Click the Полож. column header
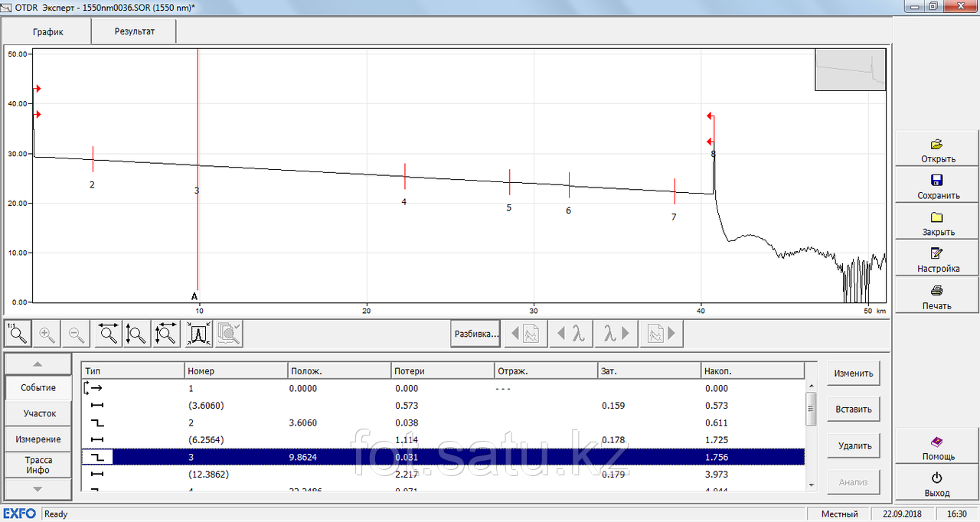This screenshot has height=522, width=980. (339, 371)
